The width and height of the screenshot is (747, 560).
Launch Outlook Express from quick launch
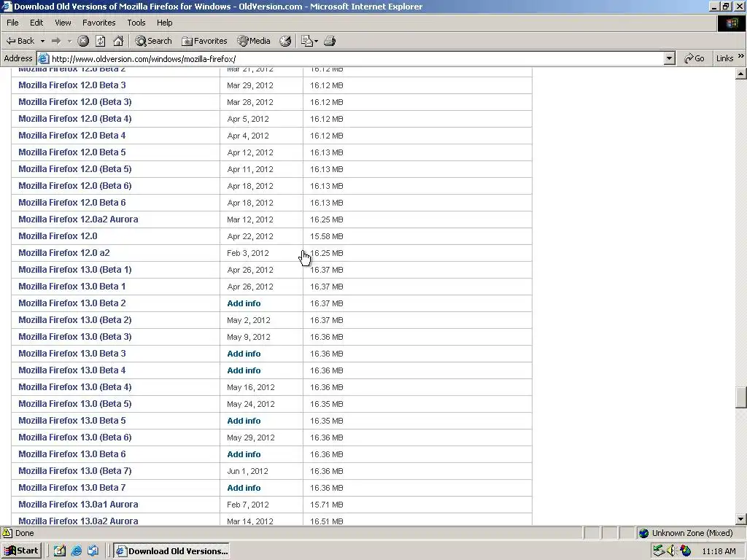(x=93, y=551)
